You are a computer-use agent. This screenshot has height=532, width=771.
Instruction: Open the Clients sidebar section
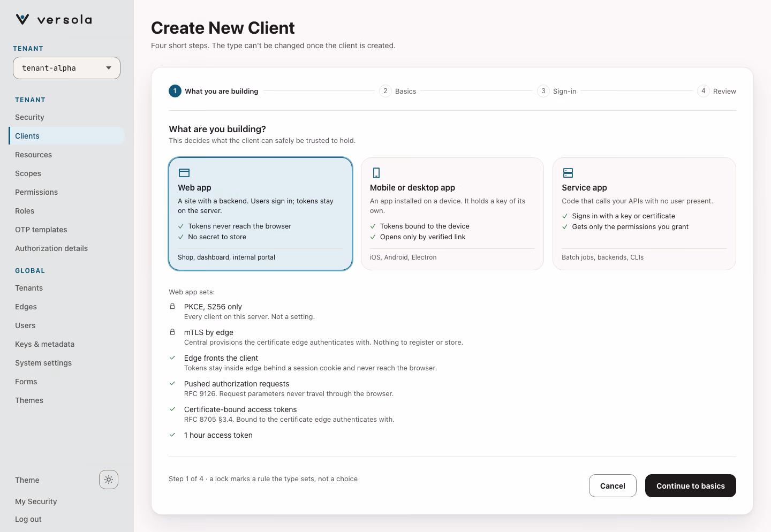click(66, 136)
